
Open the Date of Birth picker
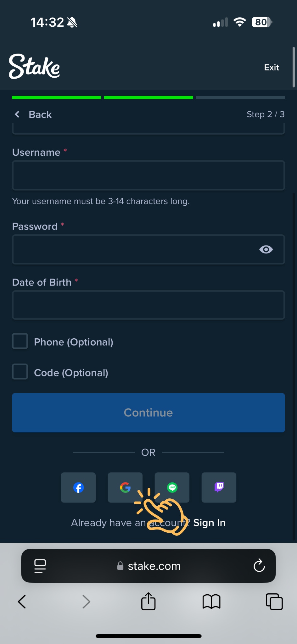click(148, 305)
